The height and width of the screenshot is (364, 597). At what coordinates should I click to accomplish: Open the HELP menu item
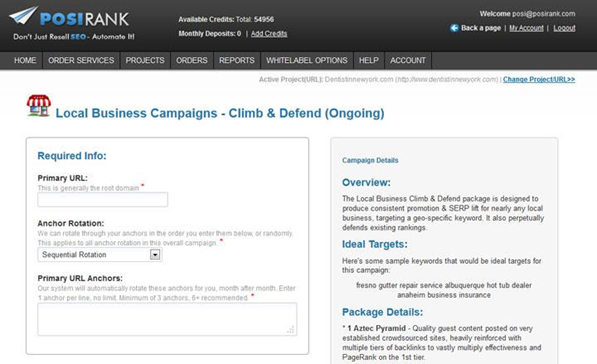(x=369, y=61)
